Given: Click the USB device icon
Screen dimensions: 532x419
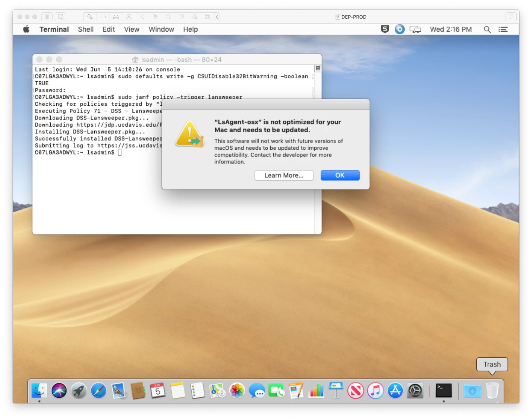Looking at the screenshot, I should (142, 17).
